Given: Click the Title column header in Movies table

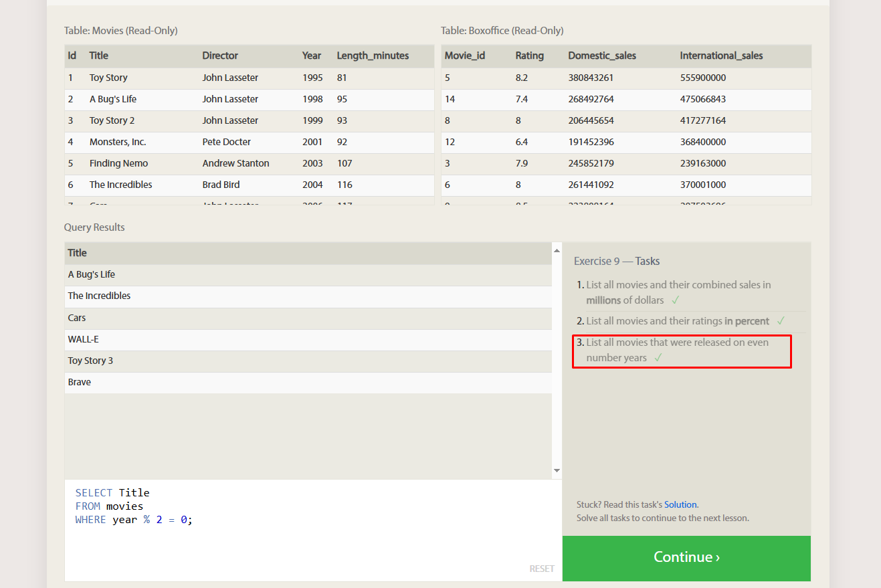Looking at the screenshot, I should point(99,56).
